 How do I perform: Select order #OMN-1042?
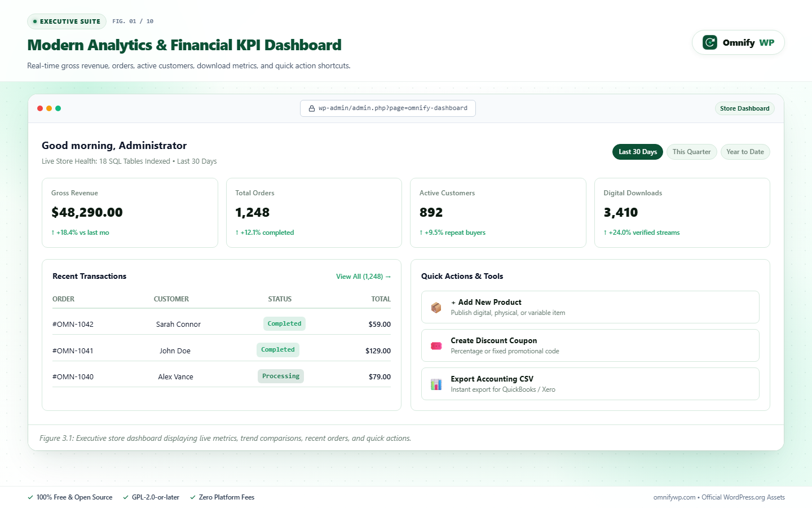(x=73, y=325)
